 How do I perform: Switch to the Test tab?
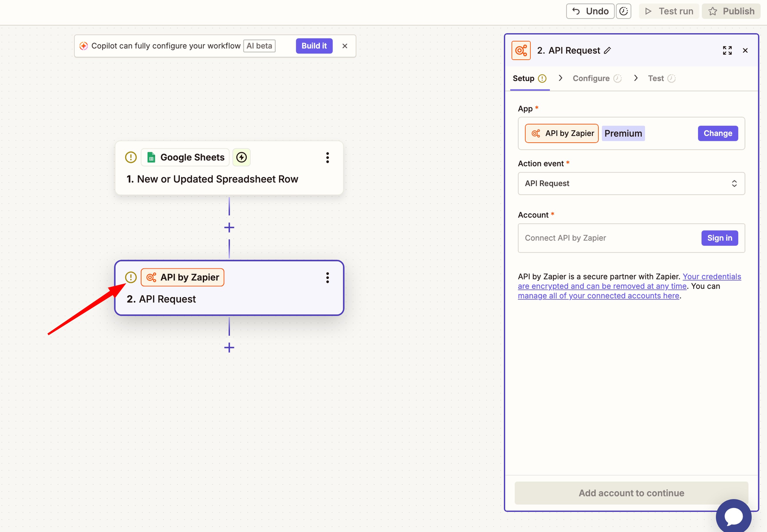662,79
